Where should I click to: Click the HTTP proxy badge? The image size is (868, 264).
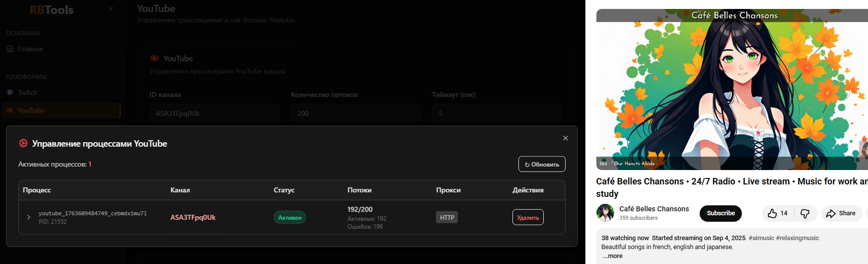coord(447,217)
